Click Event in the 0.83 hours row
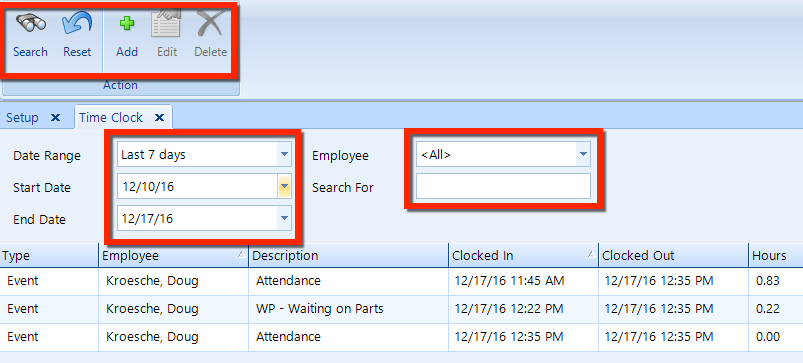Image resolution: width=803 pixels, height=363 pixels. [23, 281]
